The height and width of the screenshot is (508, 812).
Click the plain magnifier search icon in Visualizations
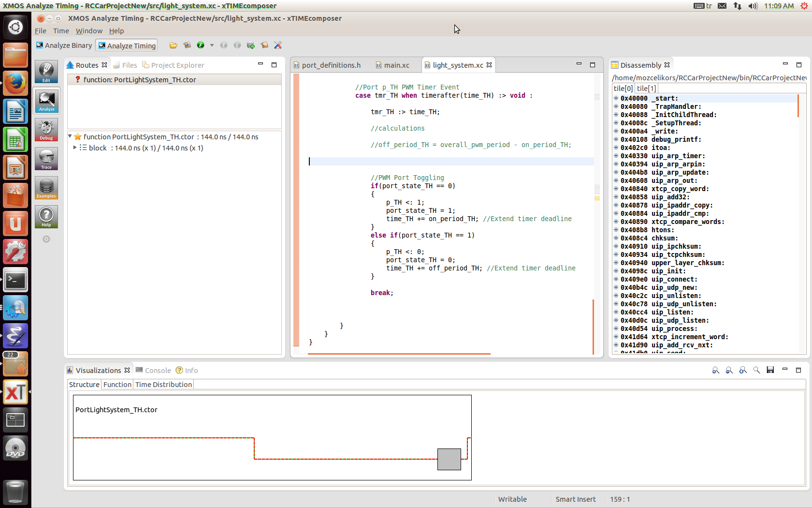756,370
